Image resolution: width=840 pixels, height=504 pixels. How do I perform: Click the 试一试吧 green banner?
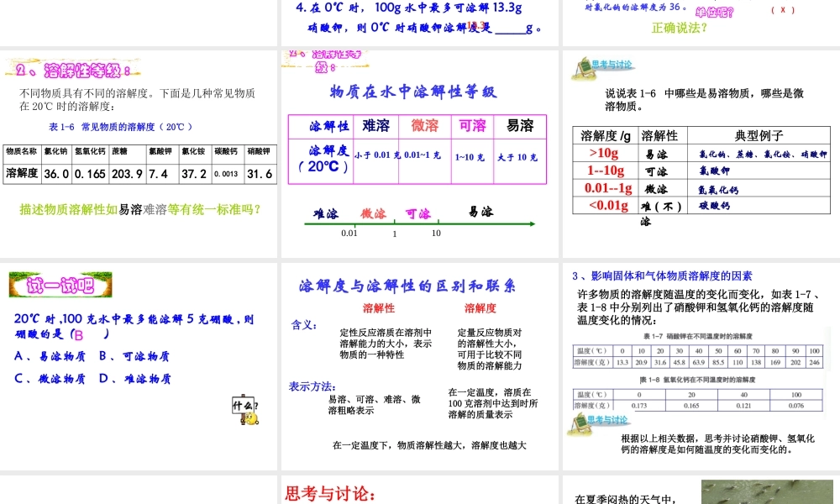point(60,285)
